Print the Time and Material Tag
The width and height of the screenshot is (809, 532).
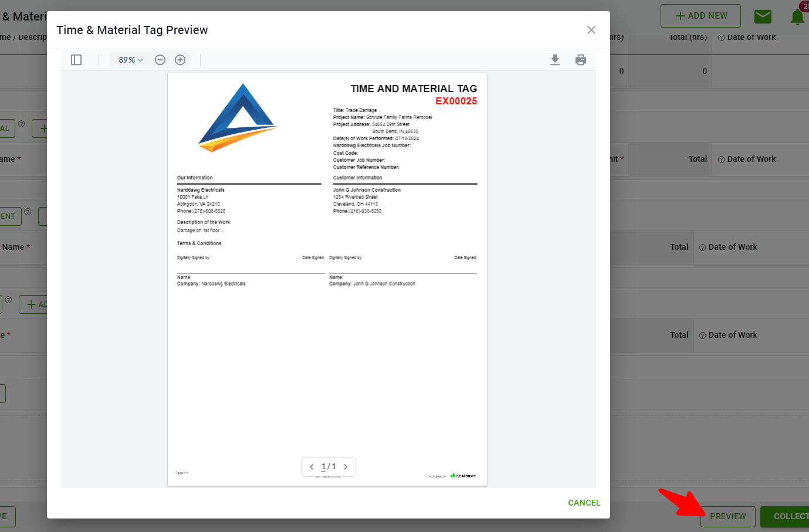(x=581, y=60)
